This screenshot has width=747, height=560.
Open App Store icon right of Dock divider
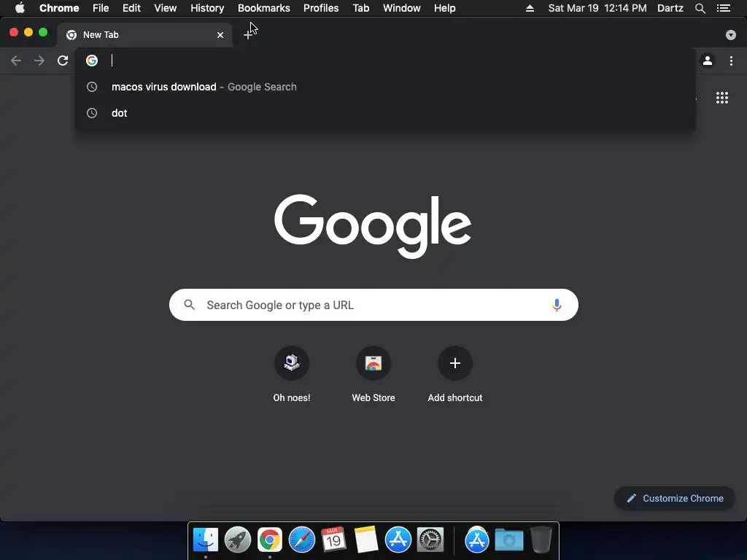coord(477,540)
